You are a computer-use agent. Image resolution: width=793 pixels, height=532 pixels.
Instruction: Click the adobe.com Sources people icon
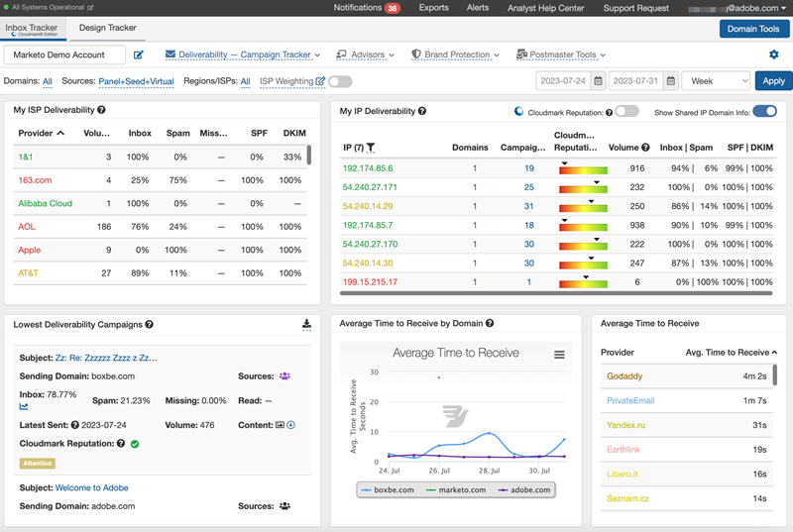[284, 505]
